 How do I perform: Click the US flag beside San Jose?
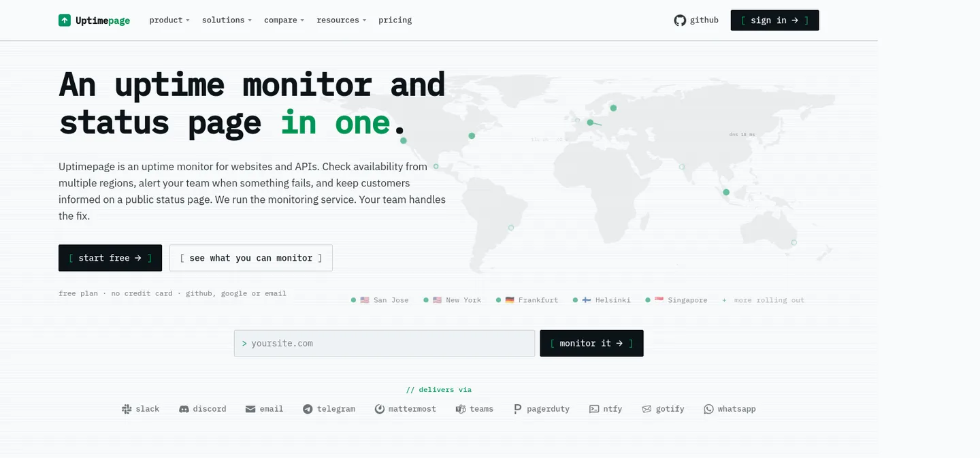[x=365, y=300]
